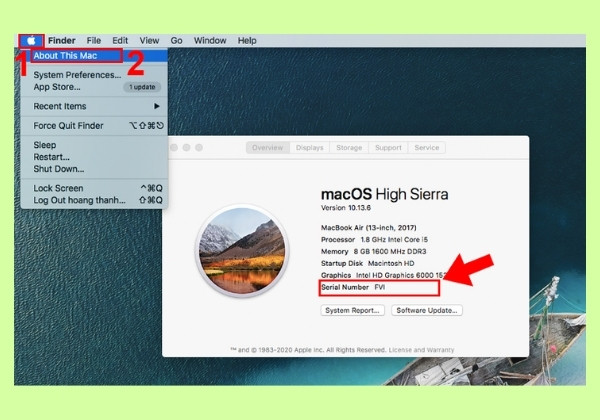
Task: Open the Go menu
Action: 176,41
